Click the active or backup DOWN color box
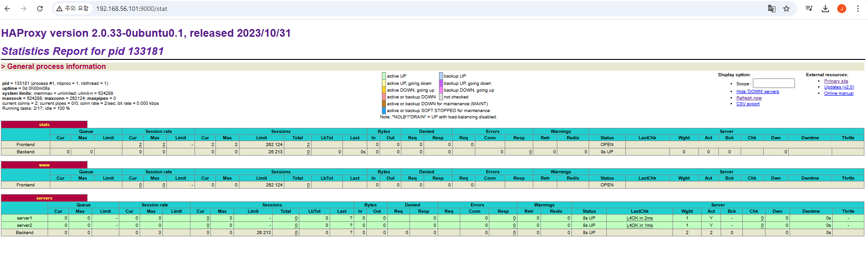 [384, 97]
